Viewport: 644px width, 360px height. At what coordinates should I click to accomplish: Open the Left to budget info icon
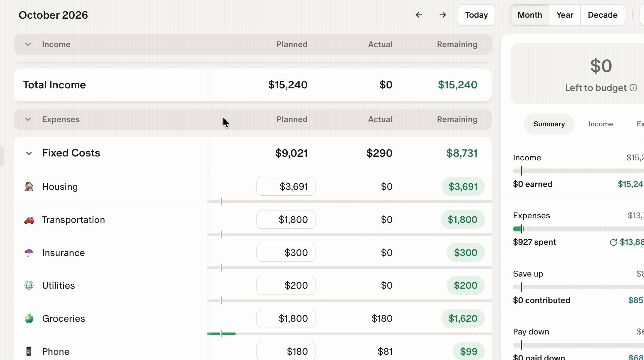pyautogui.click(x=634, y=88)
